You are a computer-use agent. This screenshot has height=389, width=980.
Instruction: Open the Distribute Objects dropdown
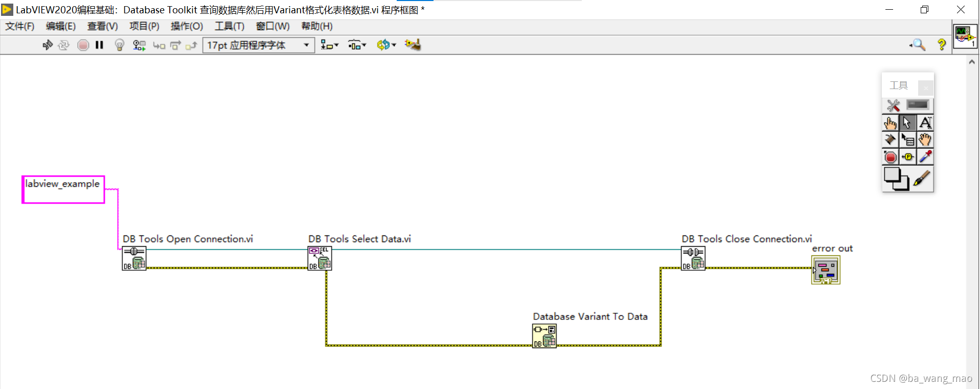357,45
